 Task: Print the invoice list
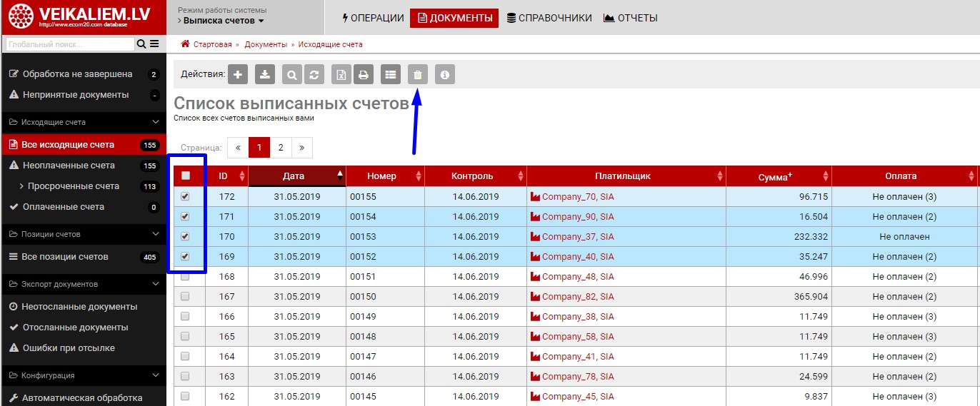pyautogui.click(x=364, y=74)
